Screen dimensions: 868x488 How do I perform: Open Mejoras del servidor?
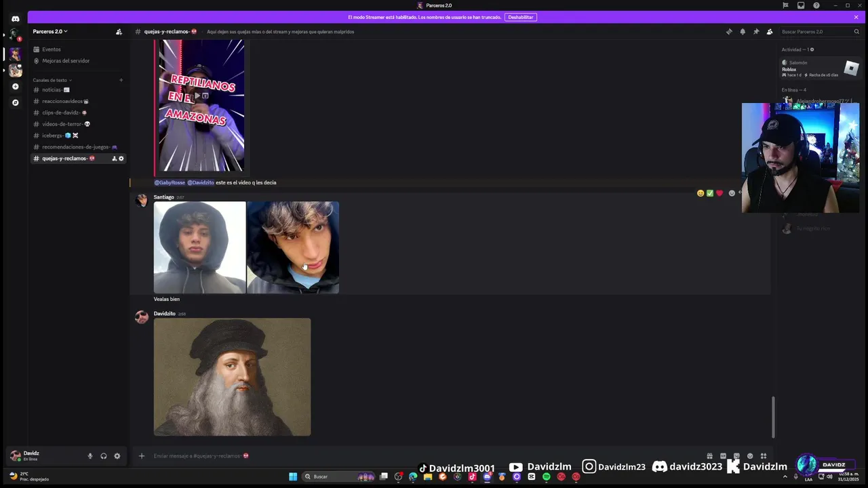[65, 61]
